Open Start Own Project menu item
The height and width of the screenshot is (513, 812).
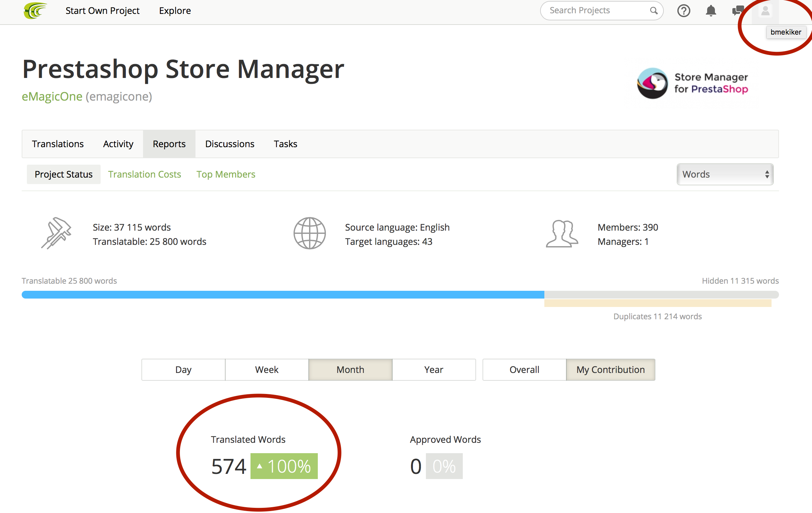coord(102,11)
